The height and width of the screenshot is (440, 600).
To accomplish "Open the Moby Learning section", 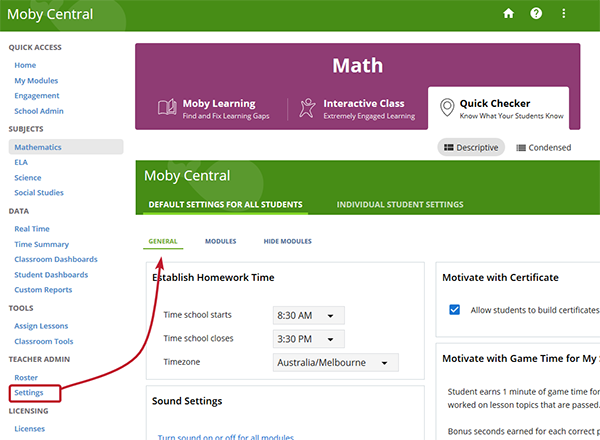I will 214,109.
